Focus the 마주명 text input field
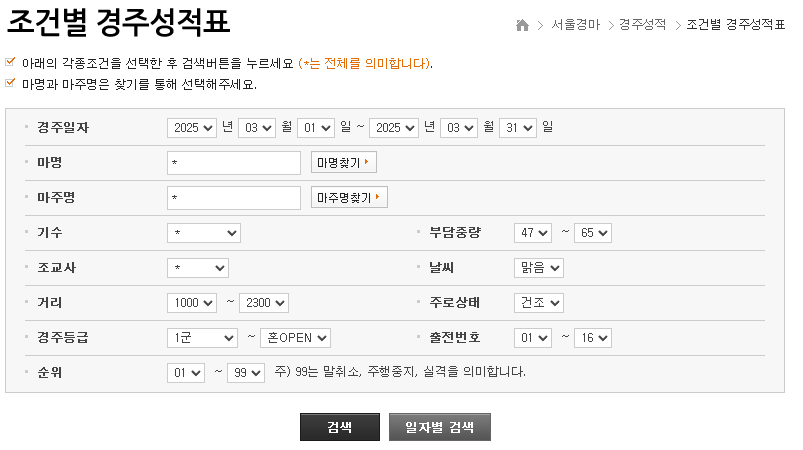 tap(234, 198)
